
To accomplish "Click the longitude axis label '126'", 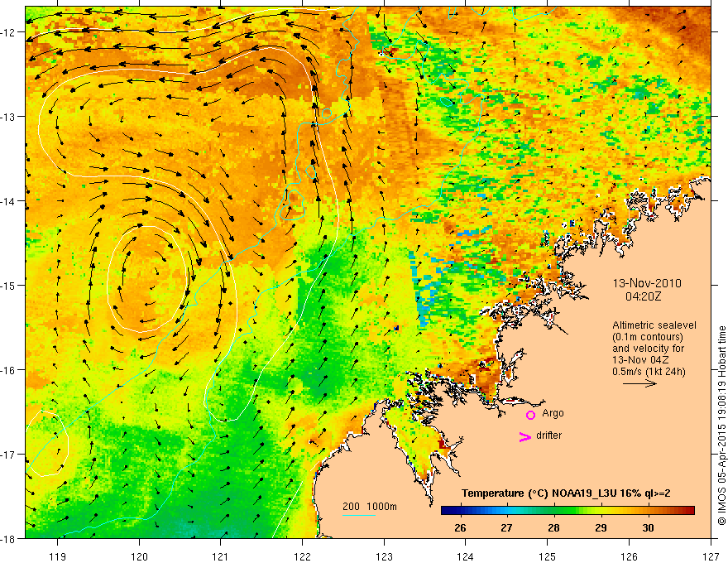I will pyautogui.click(x=629, y=556).
